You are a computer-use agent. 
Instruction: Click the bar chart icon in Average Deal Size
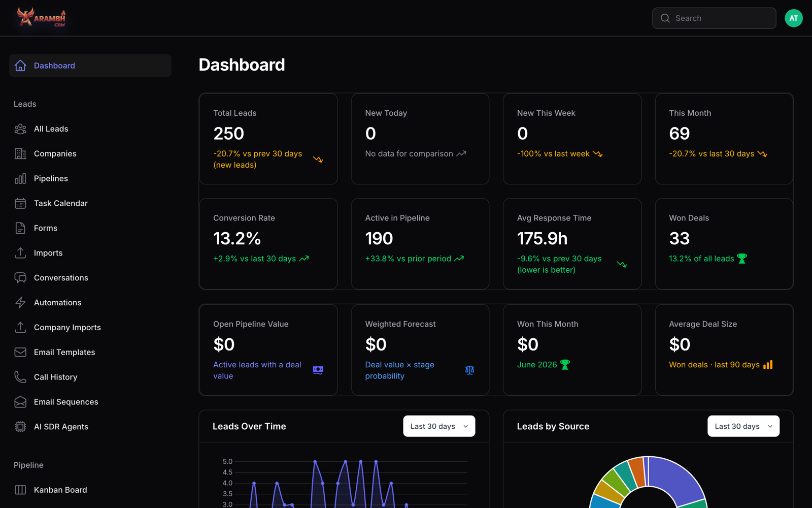tap(768, 365)
